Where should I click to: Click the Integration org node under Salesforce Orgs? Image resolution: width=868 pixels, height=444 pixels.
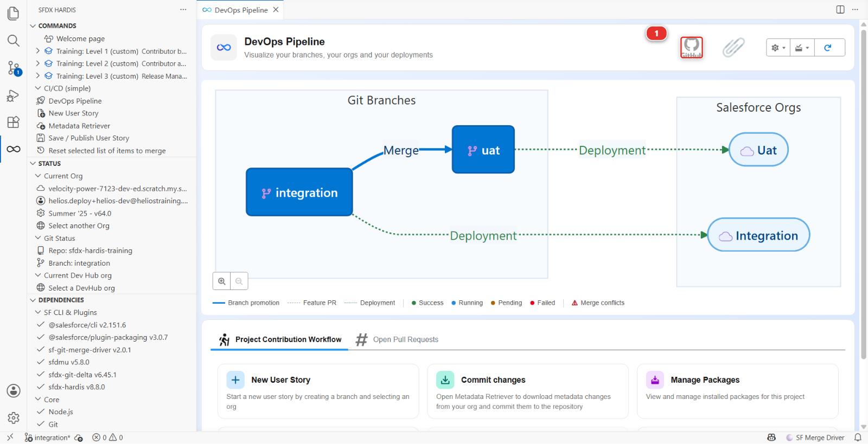pyautogui.click(x=758, y=235)
